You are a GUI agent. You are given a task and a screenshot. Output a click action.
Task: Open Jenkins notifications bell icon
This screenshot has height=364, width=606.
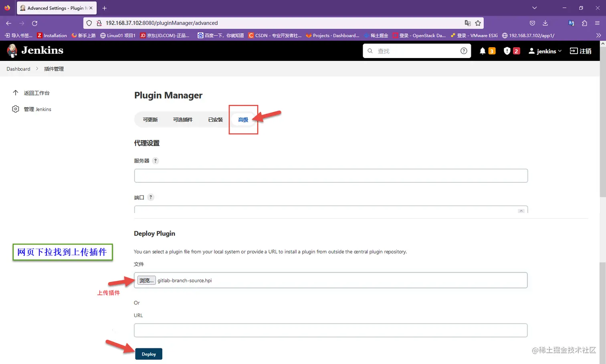pyautogui.click(x=483, y=51)
